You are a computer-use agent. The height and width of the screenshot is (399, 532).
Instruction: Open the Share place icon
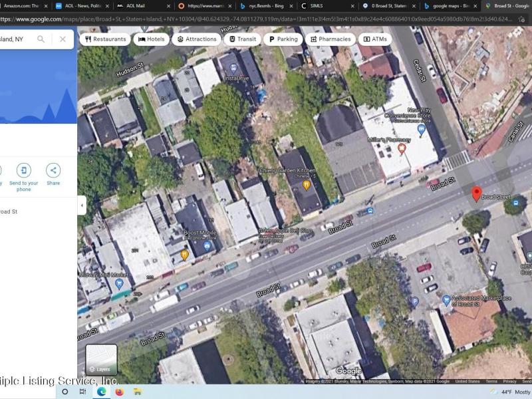53,170
